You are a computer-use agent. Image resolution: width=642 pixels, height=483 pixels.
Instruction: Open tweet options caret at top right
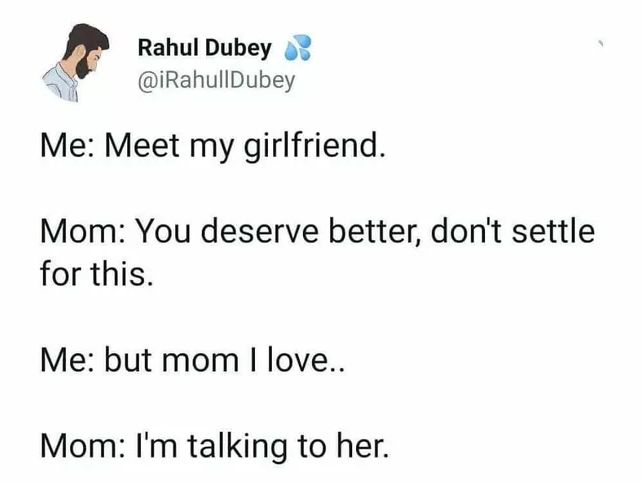pyautogui.click(x=601, y=43)
